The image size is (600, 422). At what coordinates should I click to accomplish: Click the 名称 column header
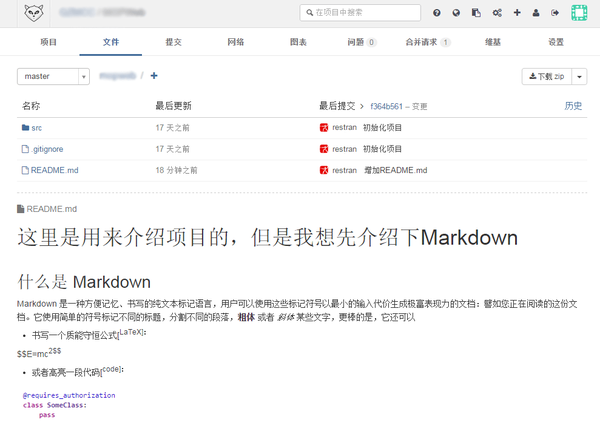click(31, 106)
